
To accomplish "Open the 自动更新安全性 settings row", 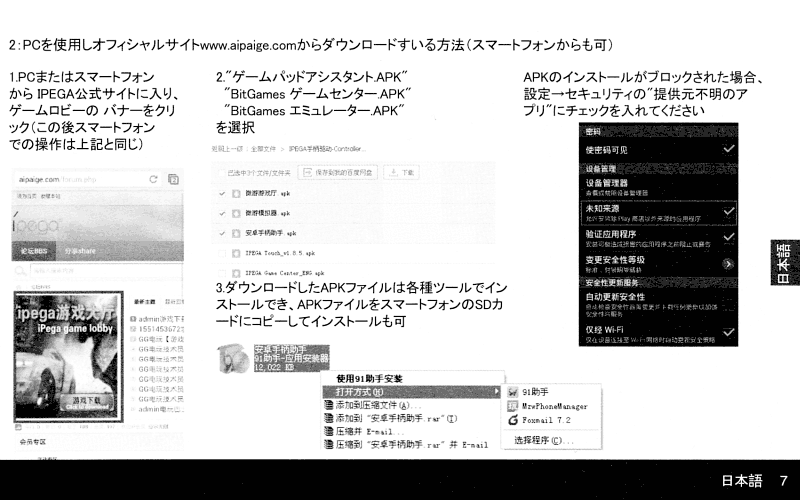I will [x=658, y=304].
